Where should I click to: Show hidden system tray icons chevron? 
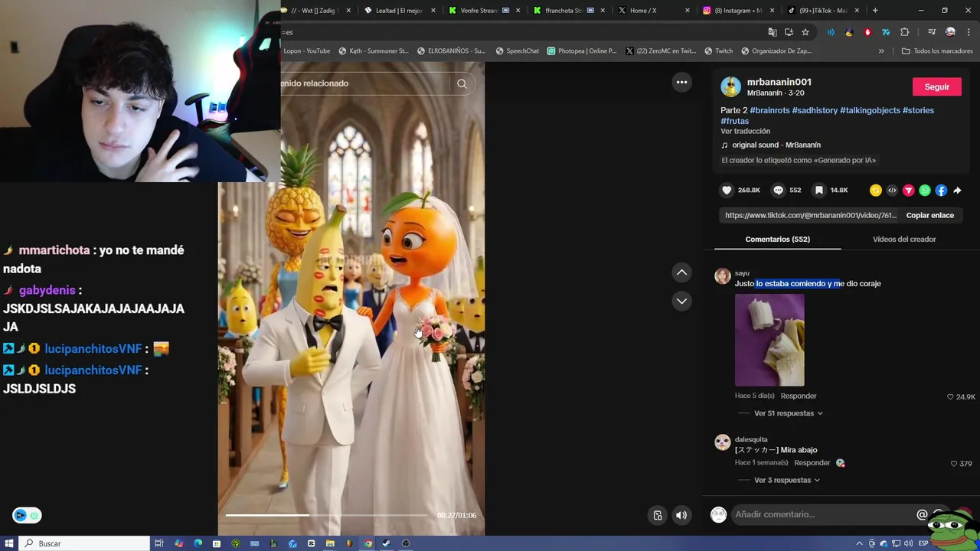click(x=860, y=543)
